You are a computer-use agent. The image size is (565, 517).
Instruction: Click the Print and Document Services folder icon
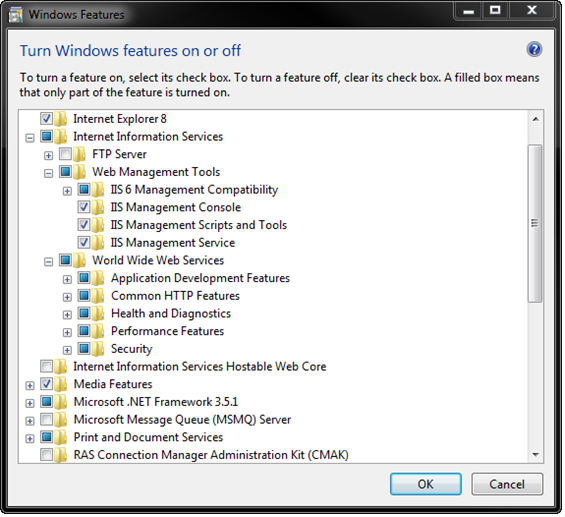[x=61, y=437]
